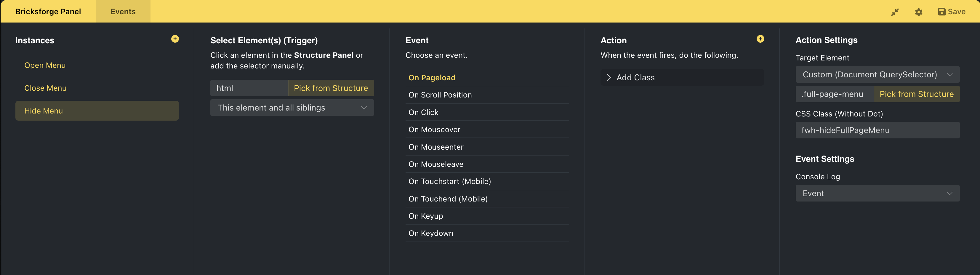Switch to the Bricksforge Panel tab
Viewport: 980px width, 275px height.
(48, 12)
